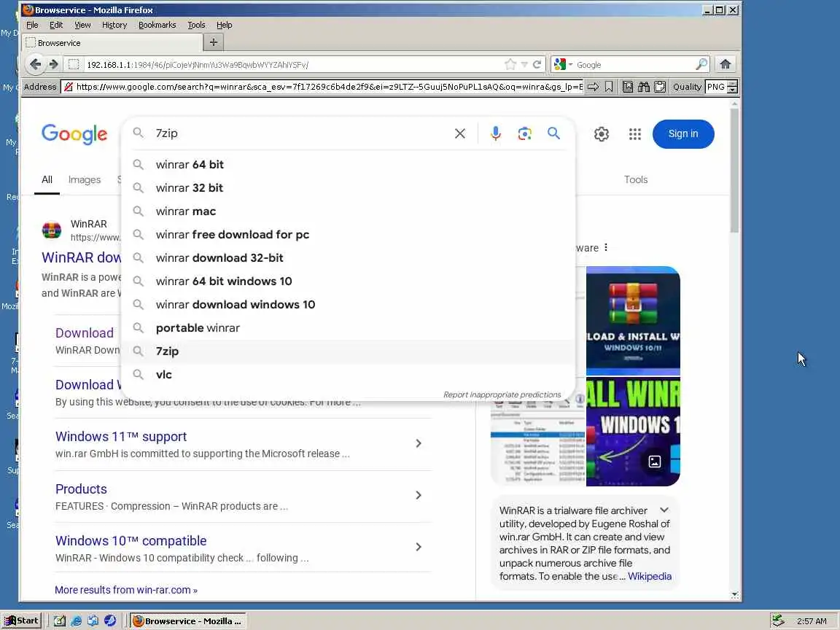840x630 pixels.
Task: Expand the Products sitelink chevron
Action: [419, 496]
